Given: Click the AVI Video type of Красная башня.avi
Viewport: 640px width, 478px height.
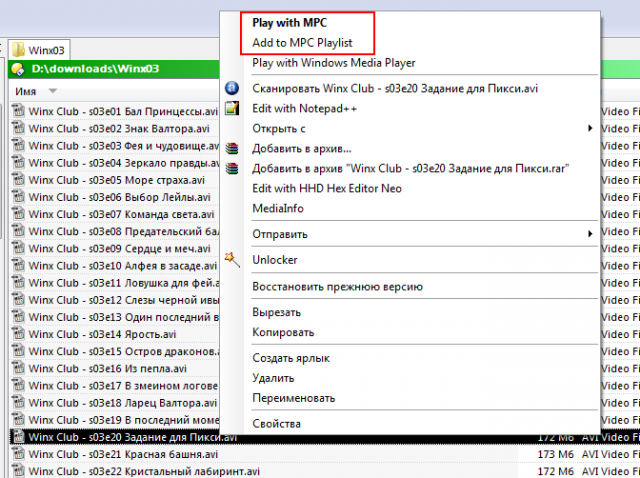Looking at the screenshot, I should (611, 454).
